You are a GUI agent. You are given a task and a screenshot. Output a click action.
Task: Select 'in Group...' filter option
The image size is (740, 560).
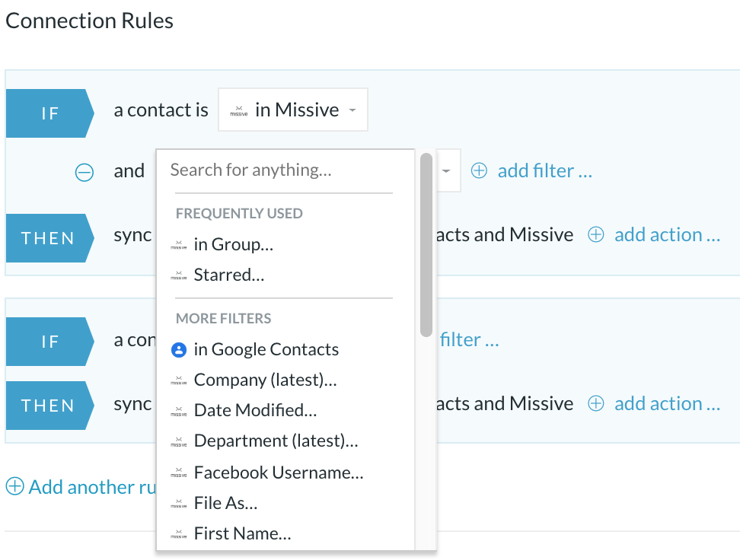pyautogui.click(x=233, y=244)
